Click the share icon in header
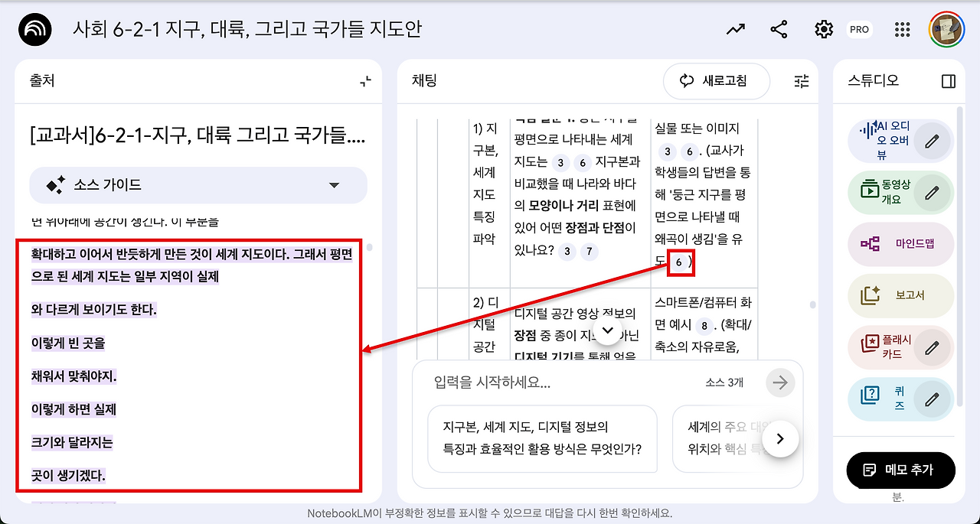Image resolution: width=980 pixels, height=524 pixels. point(779,29)
